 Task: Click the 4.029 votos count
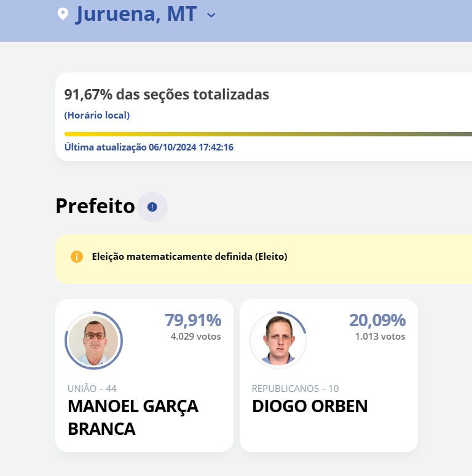[x=195, y=337]
